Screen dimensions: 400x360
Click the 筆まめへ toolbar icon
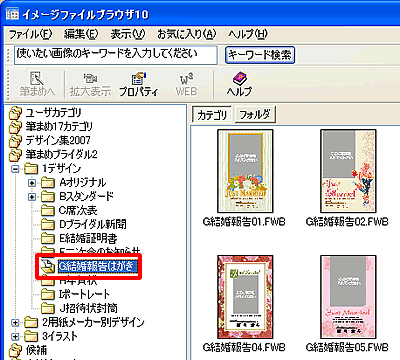(x=36, y=79)
